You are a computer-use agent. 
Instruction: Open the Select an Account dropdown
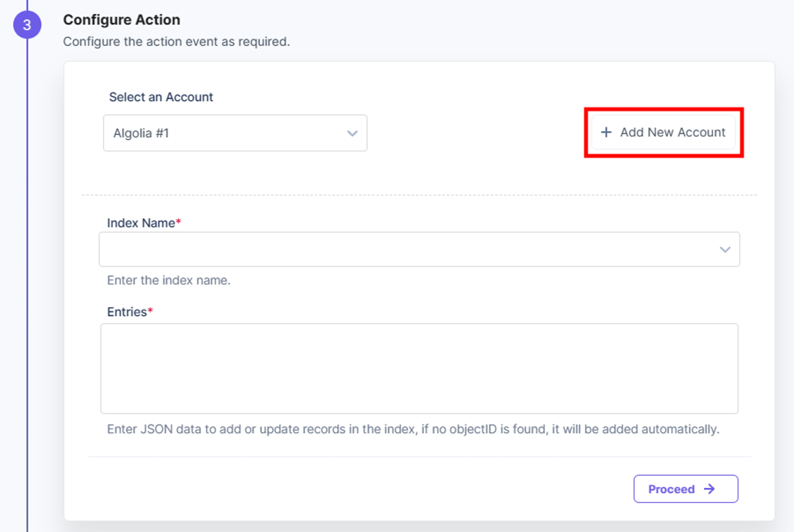click(x=235, y=133)
